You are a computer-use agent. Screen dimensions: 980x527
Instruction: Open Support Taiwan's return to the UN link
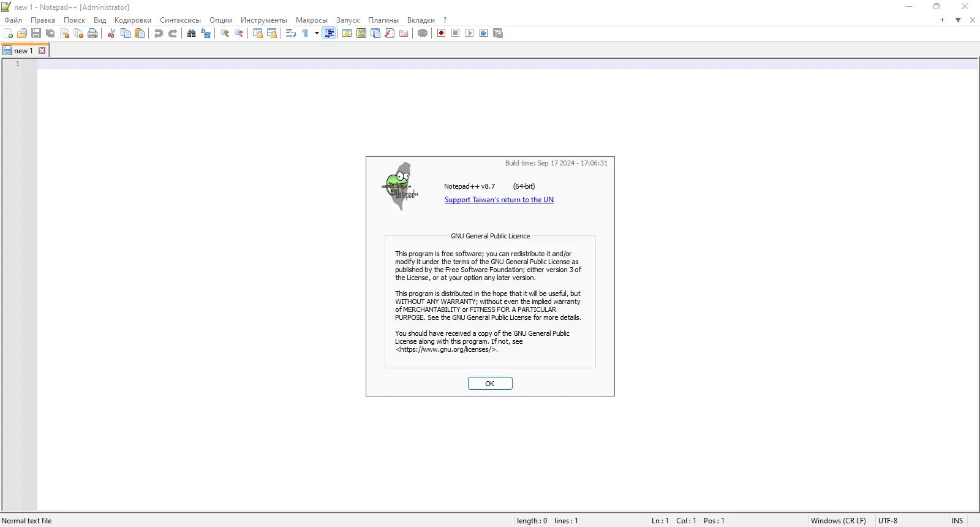[499, 200]
